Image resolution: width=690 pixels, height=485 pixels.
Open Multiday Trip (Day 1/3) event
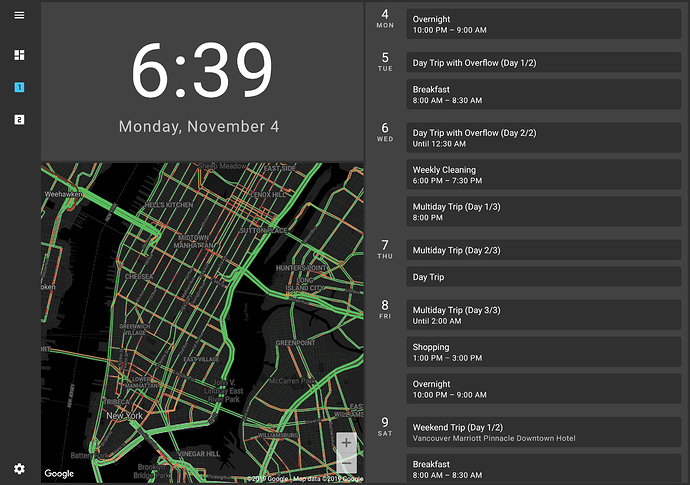543,212
